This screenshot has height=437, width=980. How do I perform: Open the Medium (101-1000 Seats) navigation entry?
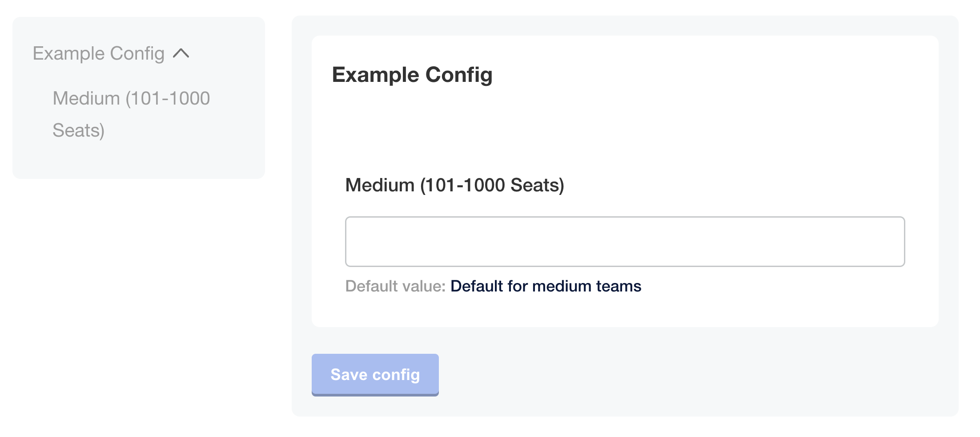pyautogui.click(x=132, y=113)
